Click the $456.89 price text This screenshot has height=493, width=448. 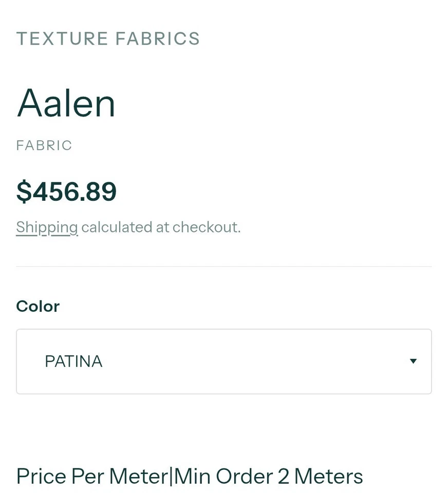tap(66, 191)
